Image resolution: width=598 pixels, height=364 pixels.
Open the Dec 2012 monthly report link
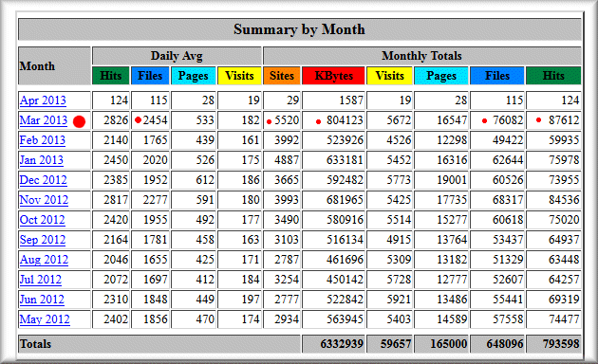(x=43, y=180)
